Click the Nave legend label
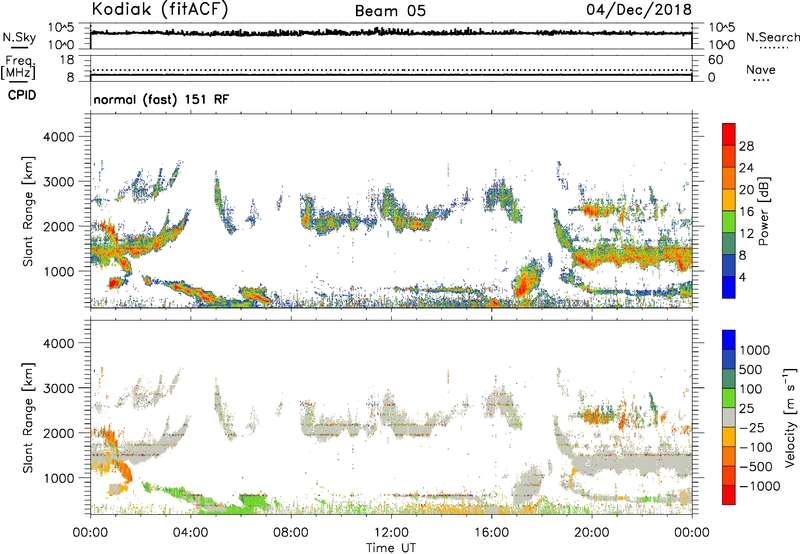The width and height of the screenshot is (800, 554). (761, 69)
